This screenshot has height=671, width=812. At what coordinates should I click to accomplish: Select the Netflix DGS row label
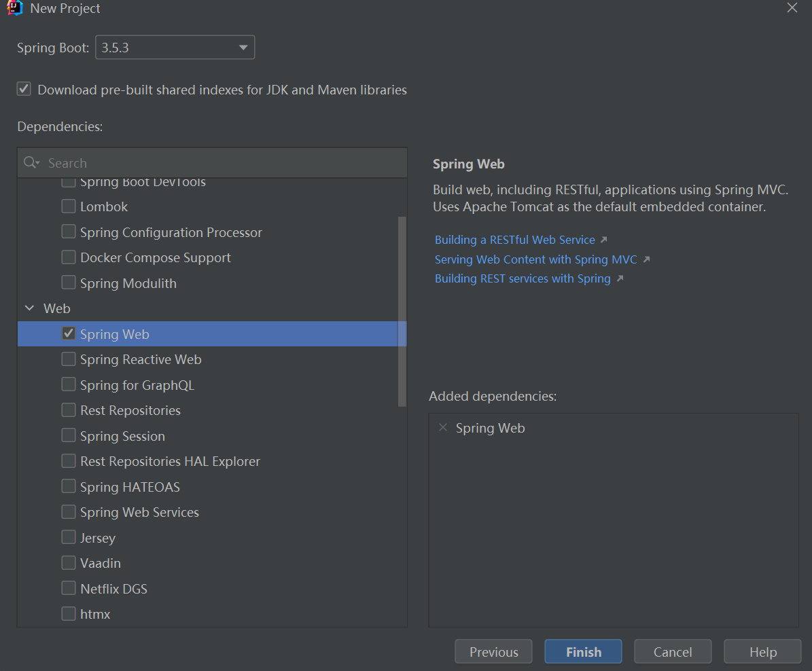(x=114, y=589)
